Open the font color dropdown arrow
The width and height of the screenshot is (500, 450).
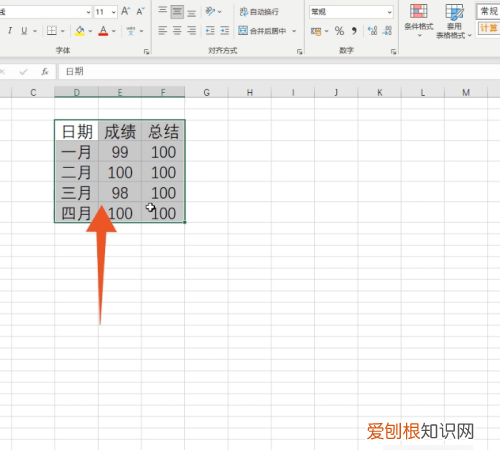[x=114, y=31]
